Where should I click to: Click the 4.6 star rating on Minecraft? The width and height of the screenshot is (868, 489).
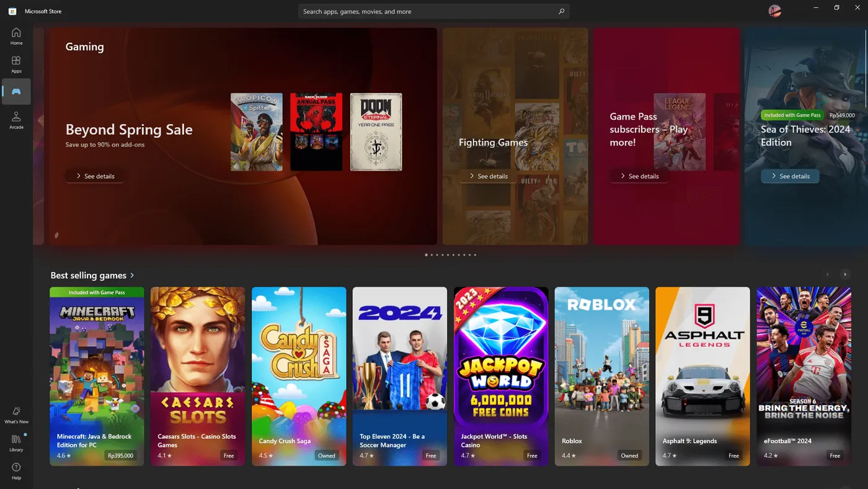64,455
